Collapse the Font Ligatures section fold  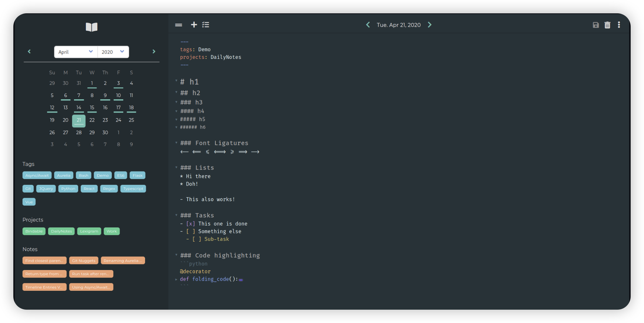coord(176,142)
